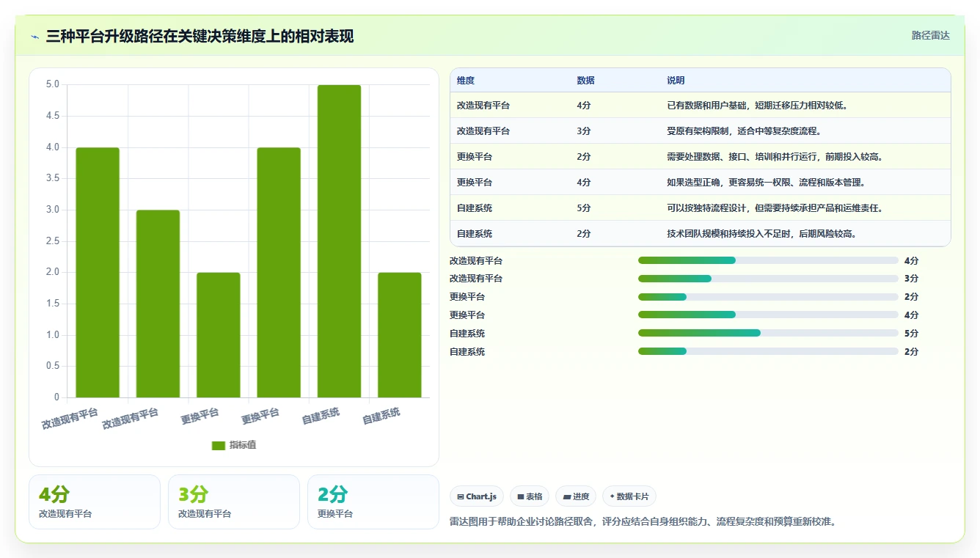Click the 3分 label beside the 改造现有平台 progress bar
Image resolution: width=980 pixels, height=558 pixels.
click(x=911, y=279)
